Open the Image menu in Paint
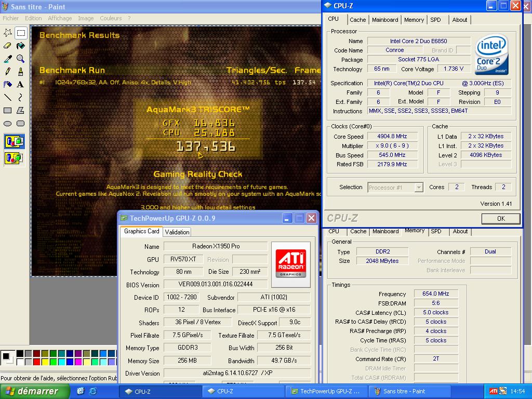The width and height of the screenshot is (532, 399). coord(86,18)
